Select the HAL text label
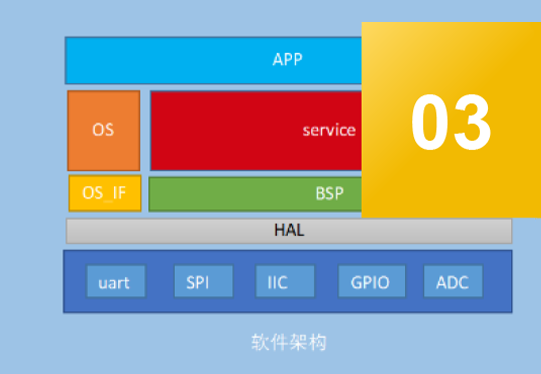 [289, 230]
